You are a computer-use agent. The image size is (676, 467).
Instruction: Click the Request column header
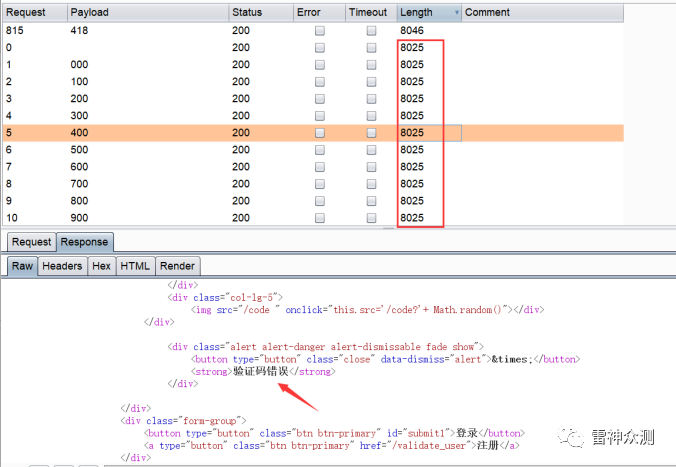25,13
